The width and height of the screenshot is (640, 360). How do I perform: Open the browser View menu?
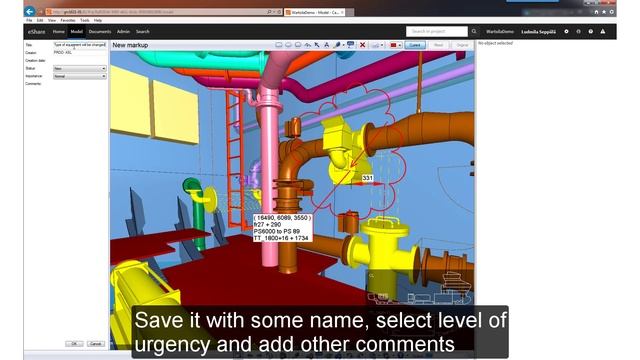coord(52,20)
